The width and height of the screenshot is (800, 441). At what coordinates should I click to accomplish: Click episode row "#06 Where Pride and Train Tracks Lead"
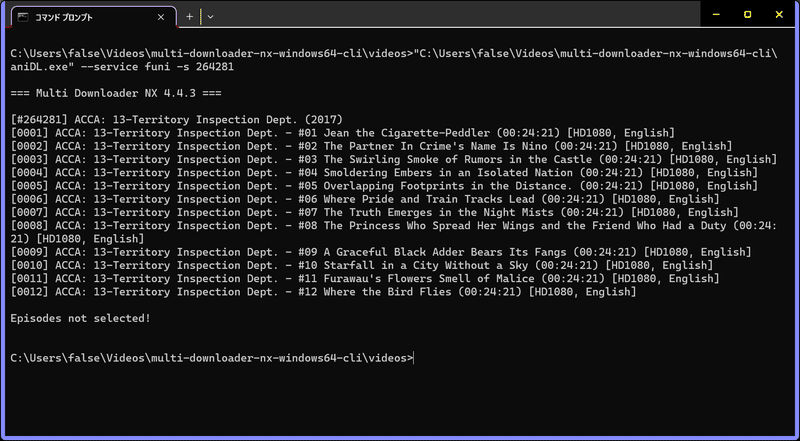coord(365,200)
